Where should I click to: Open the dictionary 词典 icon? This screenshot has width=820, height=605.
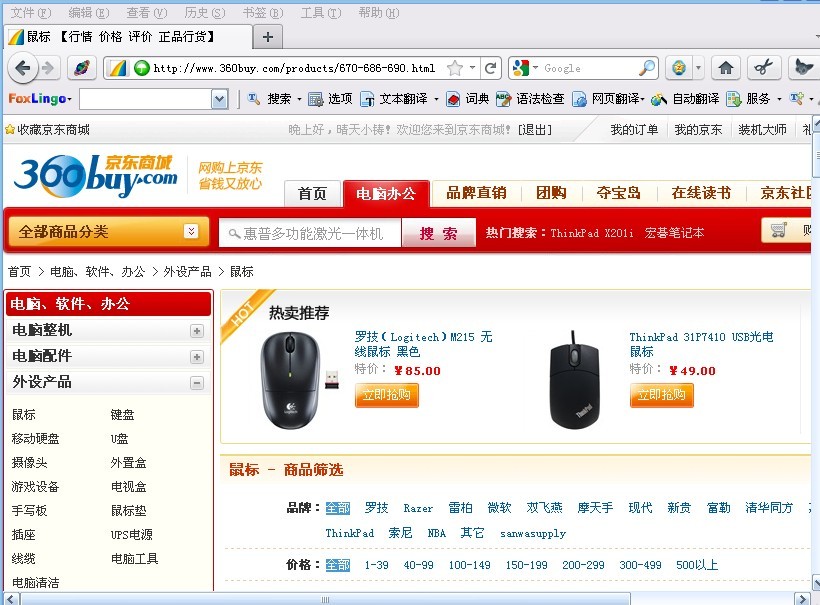point(453,98)
